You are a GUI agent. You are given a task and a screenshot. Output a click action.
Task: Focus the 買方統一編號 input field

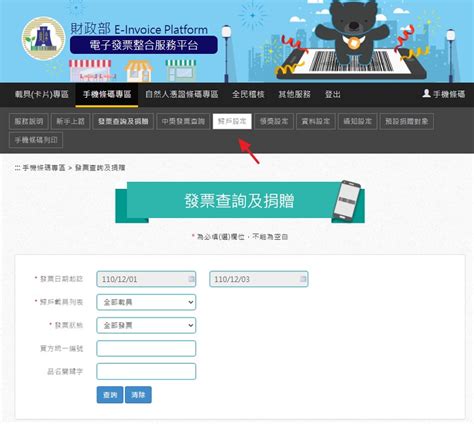pos(146,349)
